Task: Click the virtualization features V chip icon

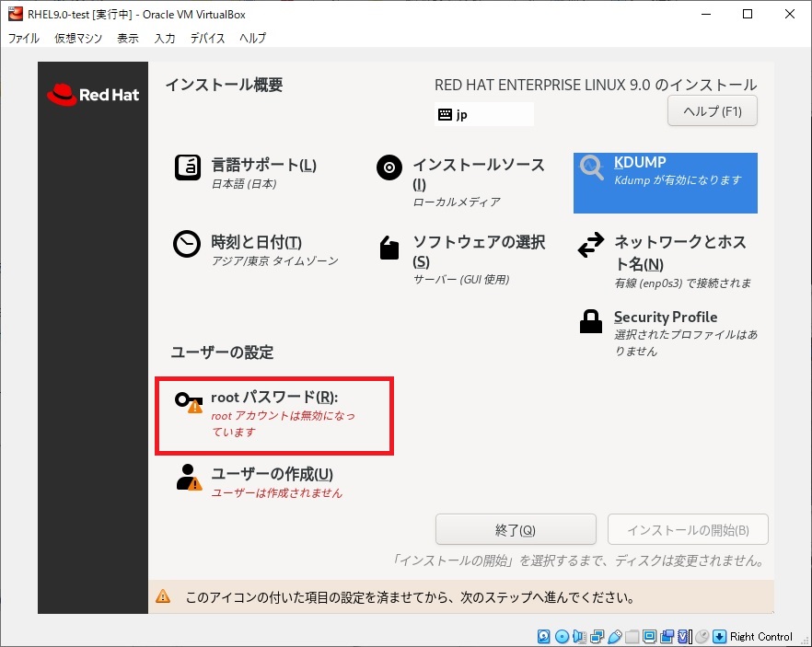Action: (x=685, y=636)
